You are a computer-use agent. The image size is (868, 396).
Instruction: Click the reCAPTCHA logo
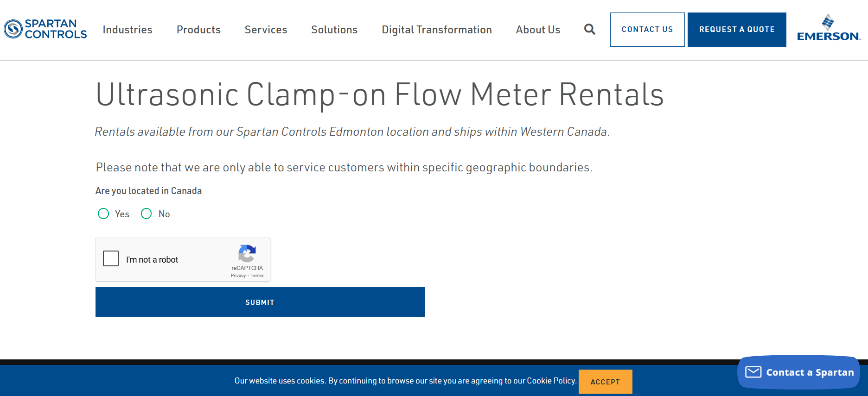247,254
